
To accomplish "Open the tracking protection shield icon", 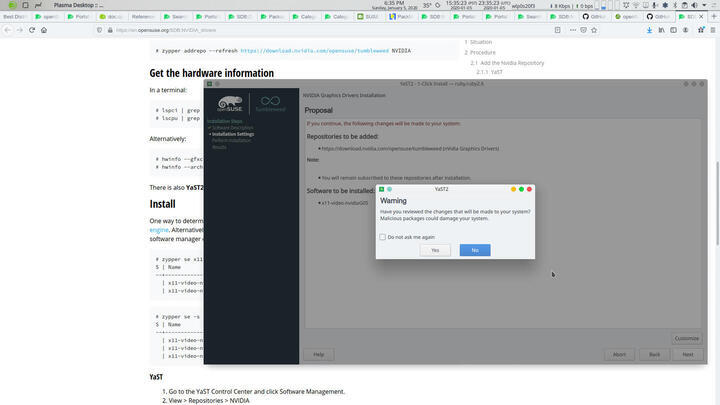I will click(99, 30).
